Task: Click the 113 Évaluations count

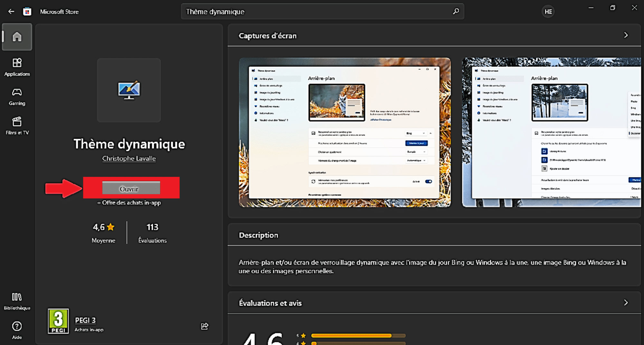Action: point(152,233)
